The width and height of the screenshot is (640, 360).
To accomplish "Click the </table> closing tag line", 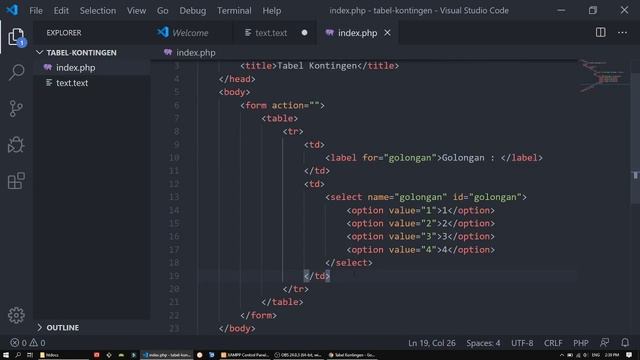I will (282, 302).
